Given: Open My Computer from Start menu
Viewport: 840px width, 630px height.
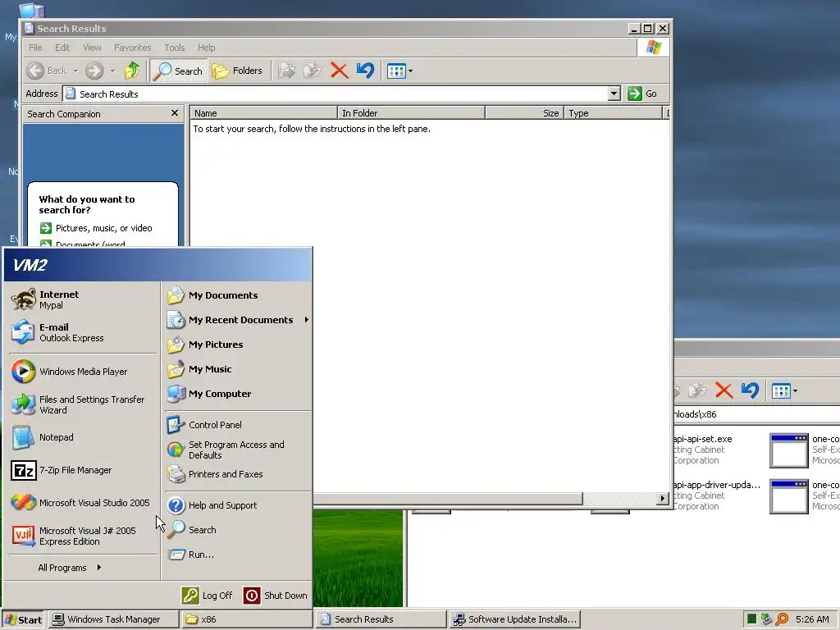Looking at the screenshot, I should (237, 394).
